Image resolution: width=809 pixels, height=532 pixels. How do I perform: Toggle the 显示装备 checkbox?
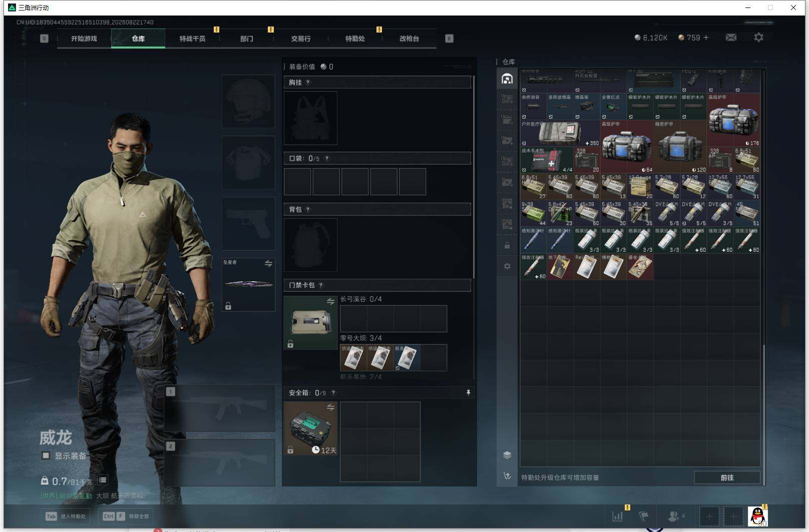pyautogui.click(x=46, y=455)
